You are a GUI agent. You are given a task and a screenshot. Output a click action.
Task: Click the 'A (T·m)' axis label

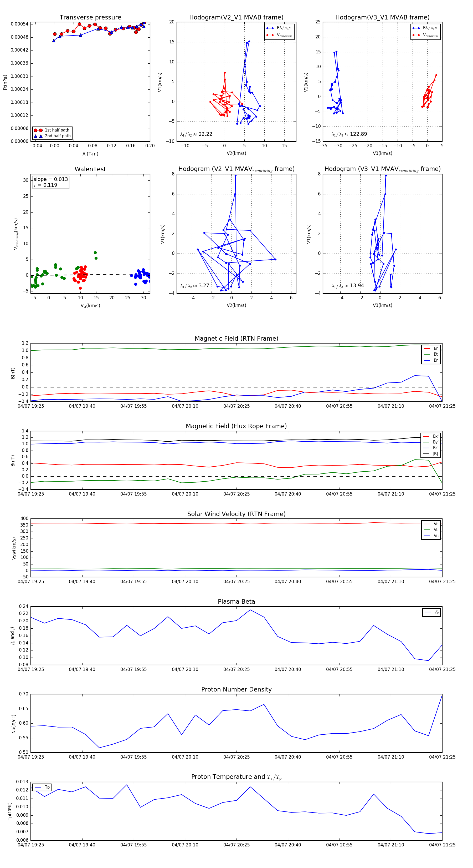click(x=90, y=154)
